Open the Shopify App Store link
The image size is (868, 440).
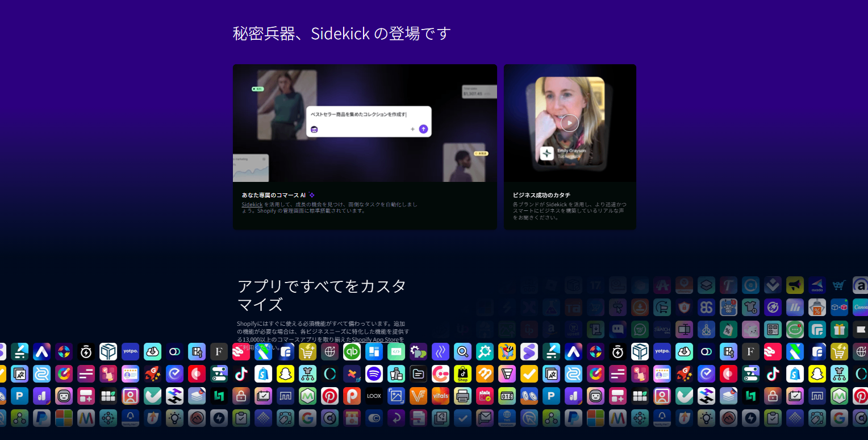click(375, 339)
